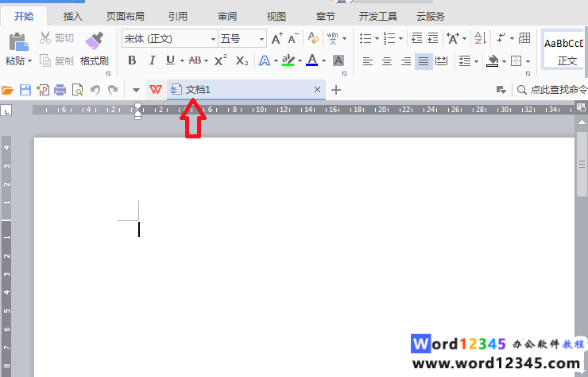Open Print Preview icon
The image size is (588, 377).
click(78, 90)
